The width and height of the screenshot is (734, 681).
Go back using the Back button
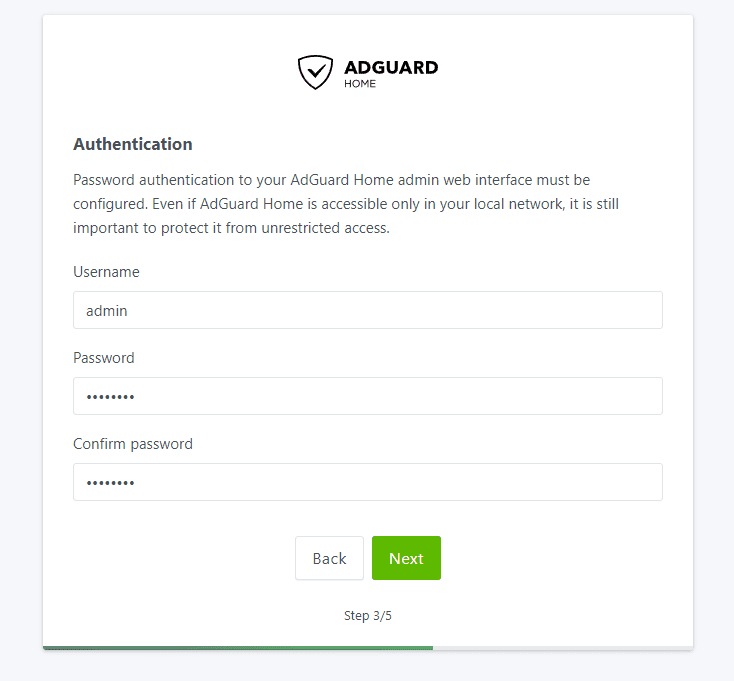click(329, 558)
